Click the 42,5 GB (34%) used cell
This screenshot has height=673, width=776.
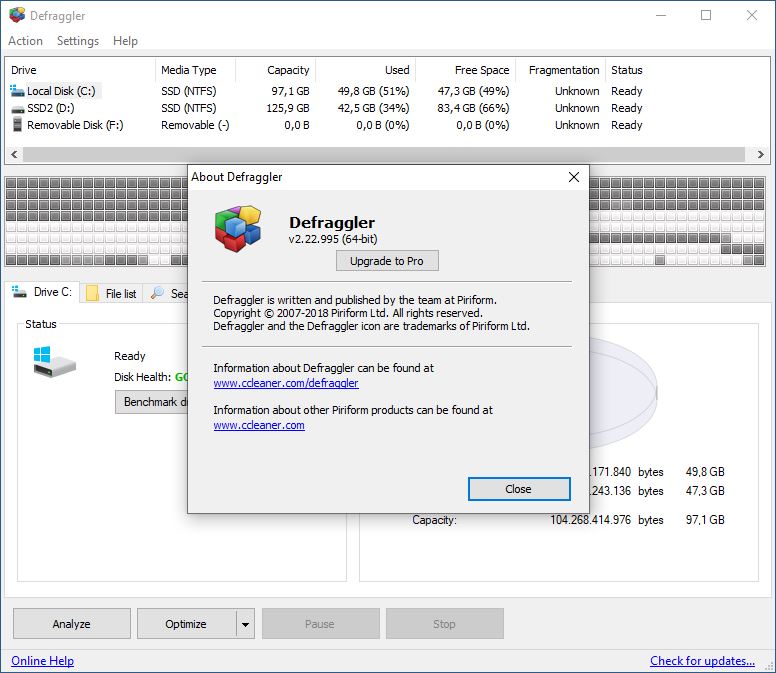tap(374, 108)
